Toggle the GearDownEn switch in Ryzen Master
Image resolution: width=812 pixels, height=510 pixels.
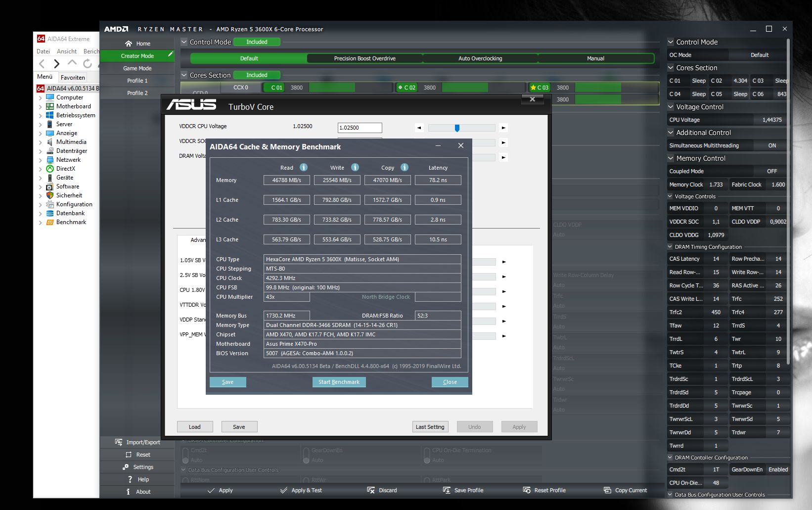coord(307,455)
